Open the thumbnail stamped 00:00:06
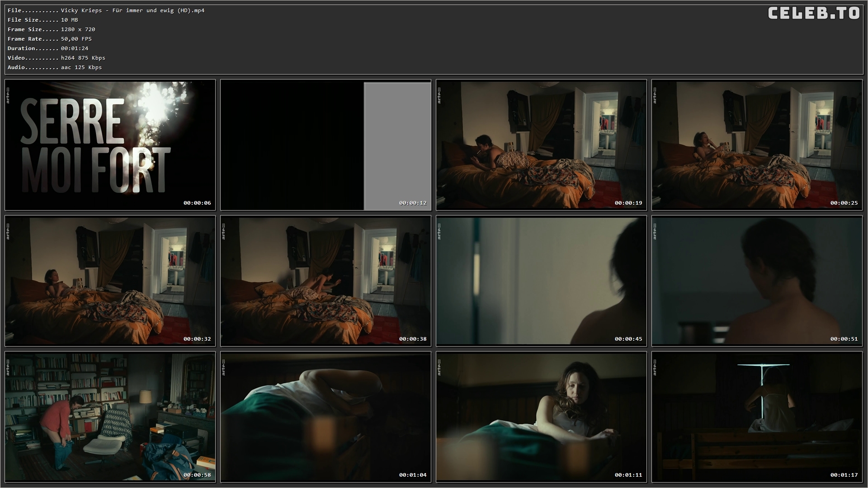 coord(110,145)
